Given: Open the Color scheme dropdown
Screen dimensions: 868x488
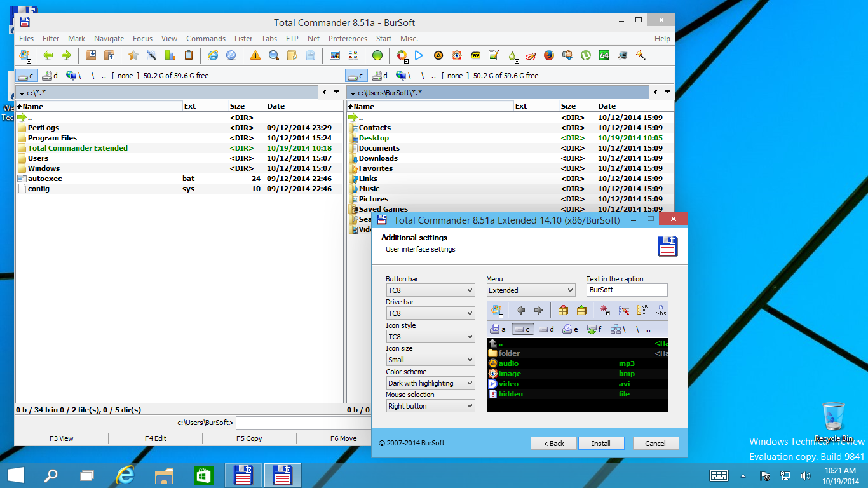Looking at the screenshot, I should coord(430,383).
